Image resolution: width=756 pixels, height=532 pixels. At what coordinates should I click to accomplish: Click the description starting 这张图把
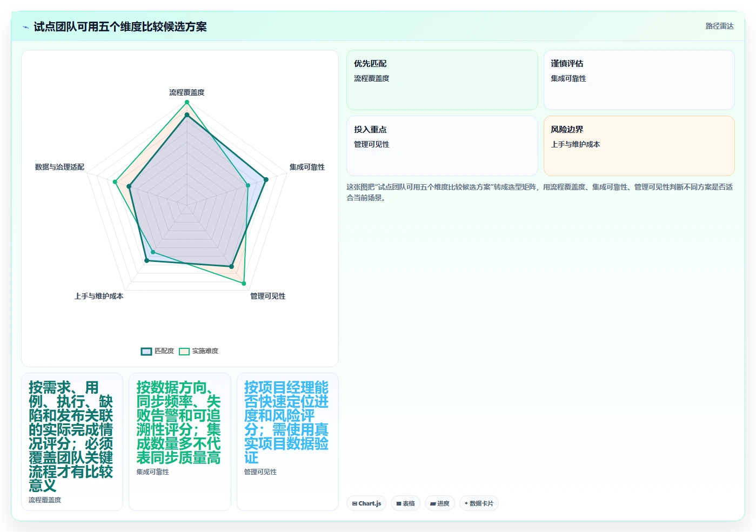coord(540,192)
